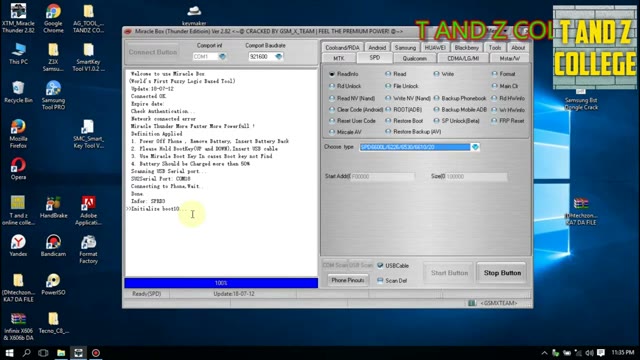Click the Start Button
Screen dimensions: 640x360
point(449,273)
